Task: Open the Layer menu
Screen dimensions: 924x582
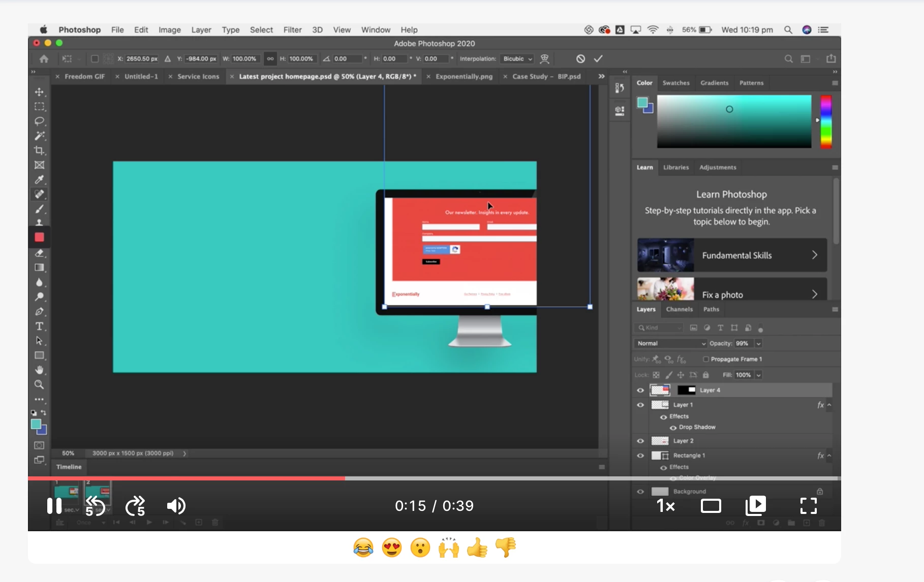Action: point(201,30)
